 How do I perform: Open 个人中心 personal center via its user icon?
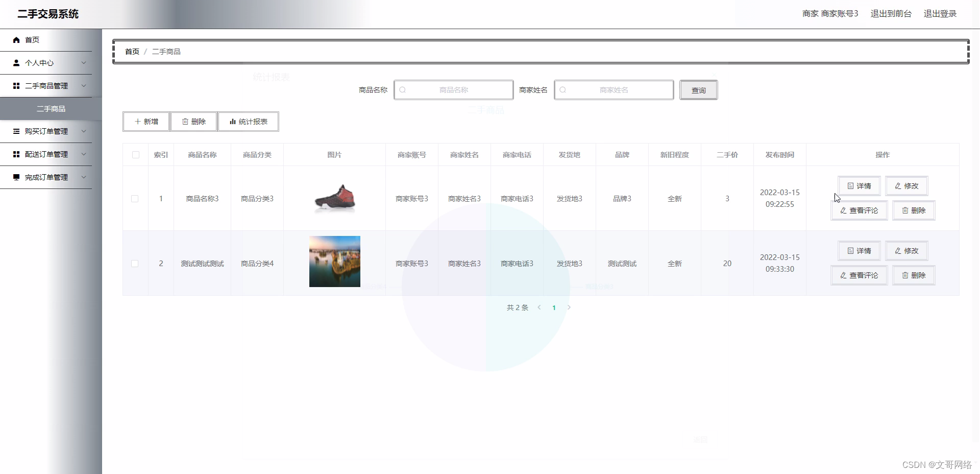tap(16, 62)
